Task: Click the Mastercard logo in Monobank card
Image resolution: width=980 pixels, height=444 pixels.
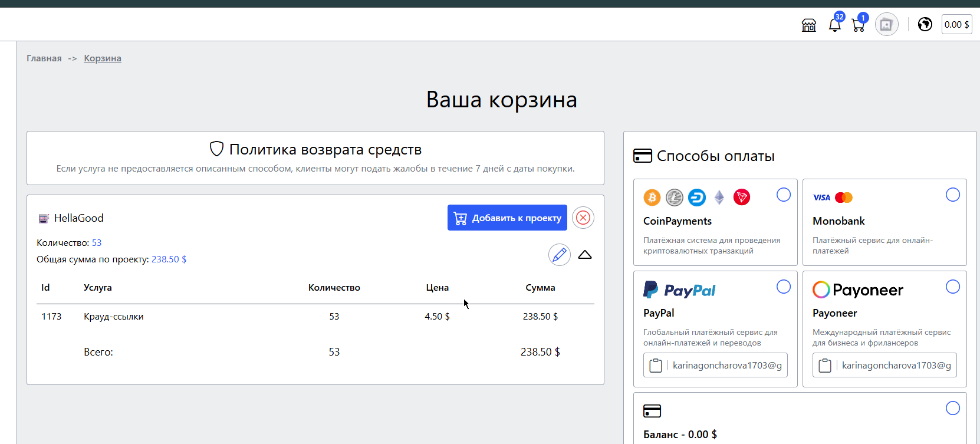Action: [x=844, y=198]
